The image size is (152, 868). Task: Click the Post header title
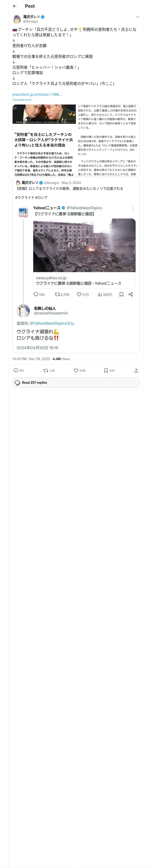(x=30, y=6)
